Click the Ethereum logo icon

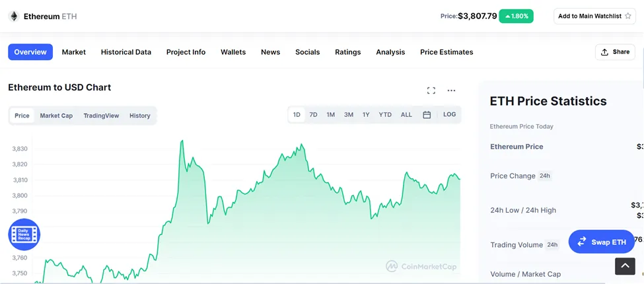(x=14, y=17)
